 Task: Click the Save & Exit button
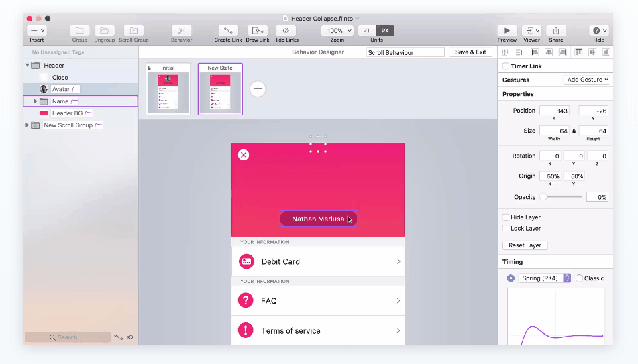coord(470,52)
